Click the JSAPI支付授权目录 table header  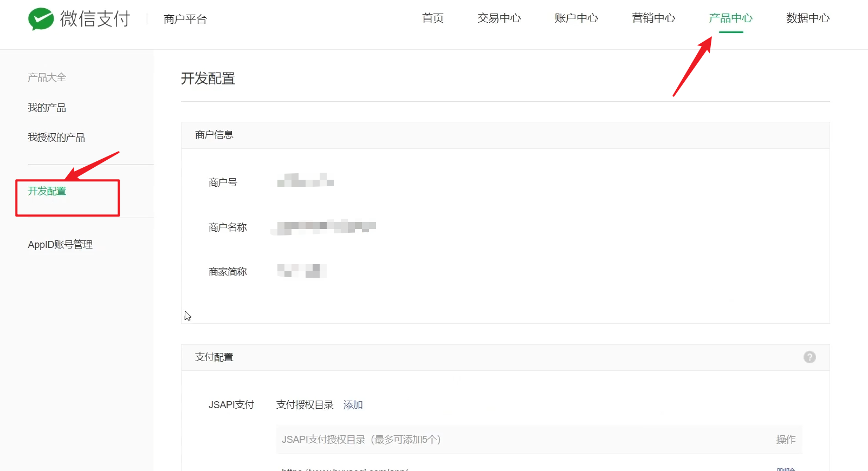click(361, 440)
